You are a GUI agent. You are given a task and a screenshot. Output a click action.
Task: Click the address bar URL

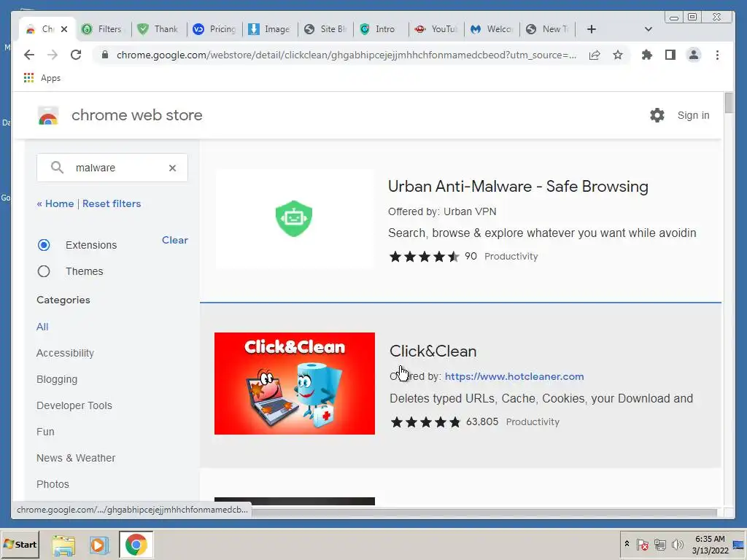347,55
